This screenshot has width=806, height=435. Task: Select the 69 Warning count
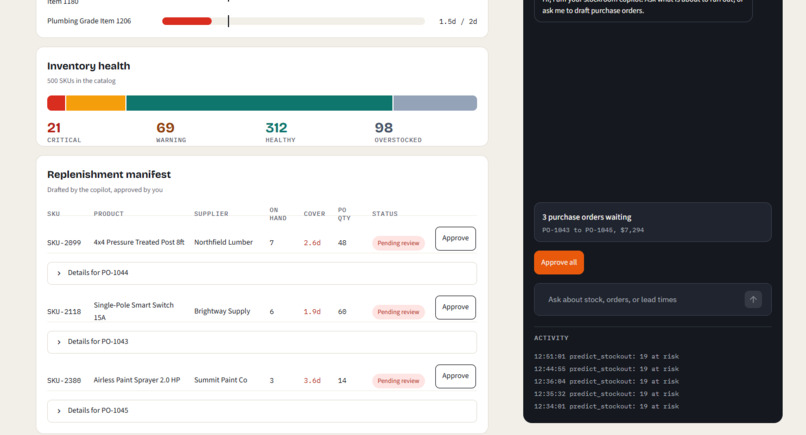166,128
